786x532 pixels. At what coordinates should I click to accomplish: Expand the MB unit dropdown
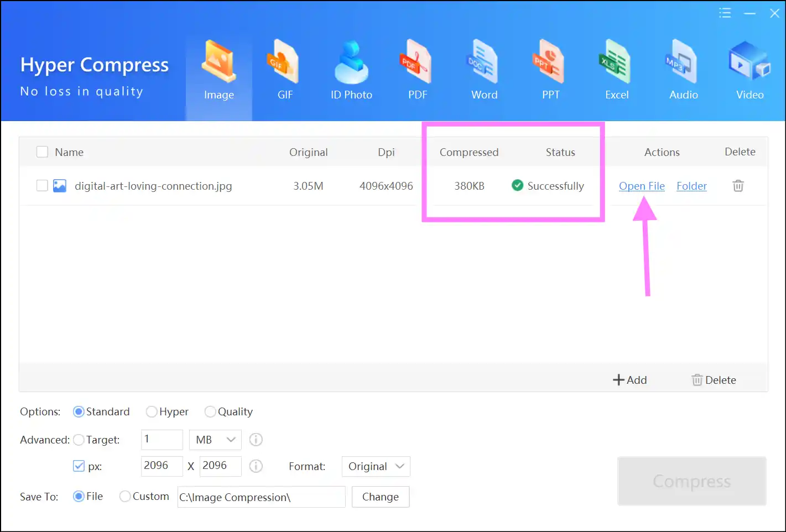coord(215,440)
